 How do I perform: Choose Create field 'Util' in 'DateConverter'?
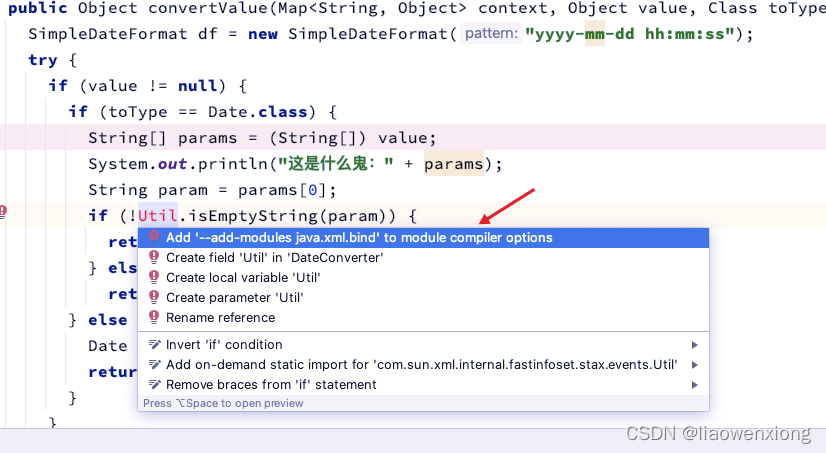point(423,258)
